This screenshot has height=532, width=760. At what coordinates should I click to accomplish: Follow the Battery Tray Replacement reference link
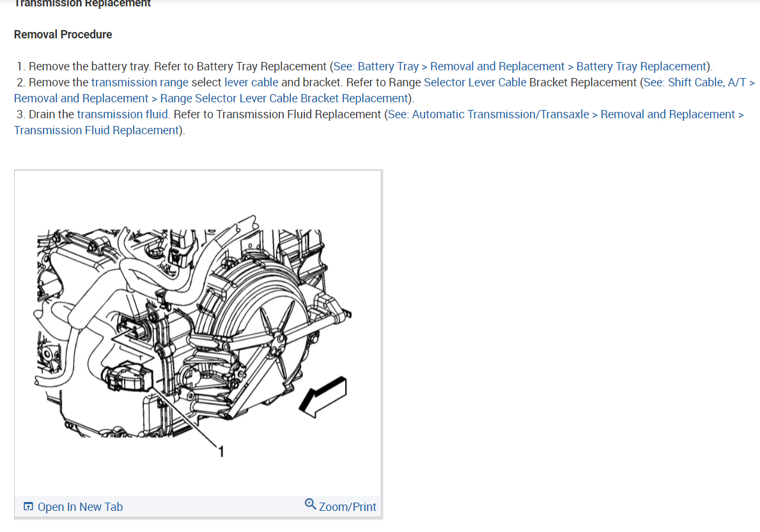(x=520, y=66)
